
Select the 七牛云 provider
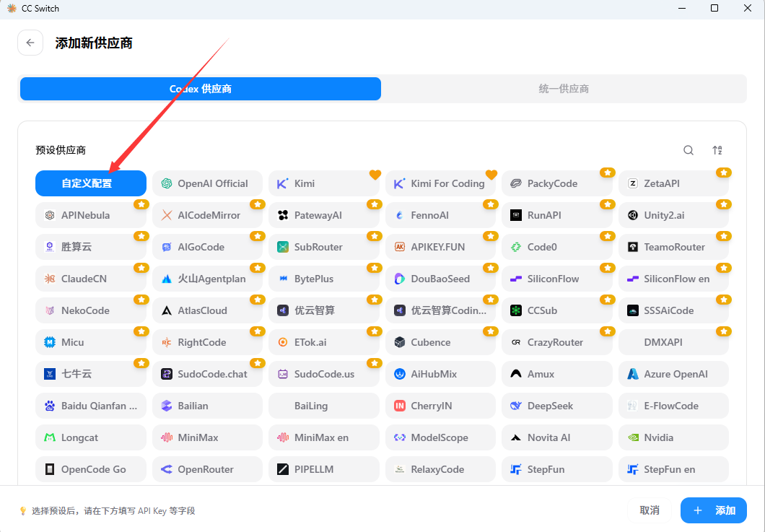[x=91, y=374]
